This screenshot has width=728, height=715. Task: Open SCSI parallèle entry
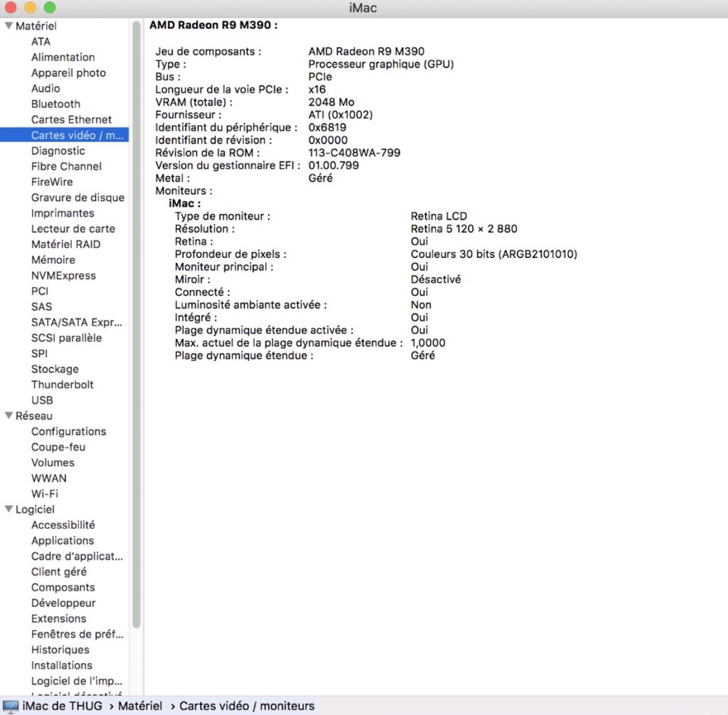pos(66,338)
